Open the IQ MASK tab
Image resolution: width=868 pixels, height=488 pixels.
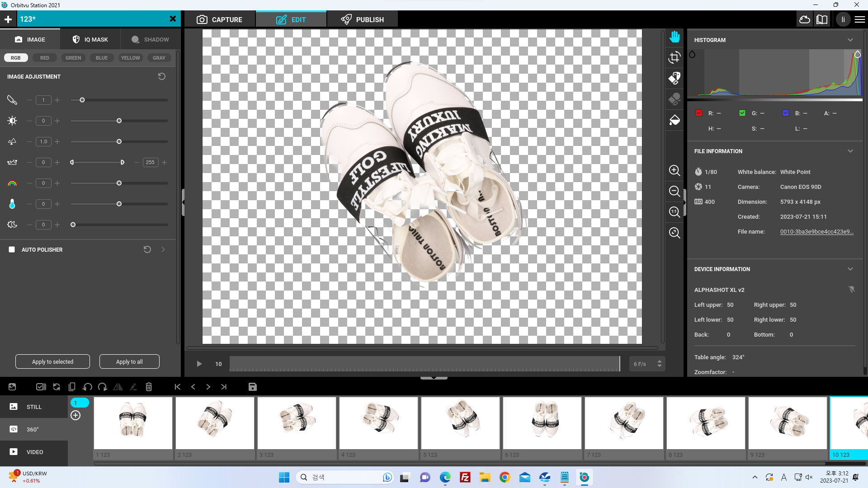(x=90, y=39)
